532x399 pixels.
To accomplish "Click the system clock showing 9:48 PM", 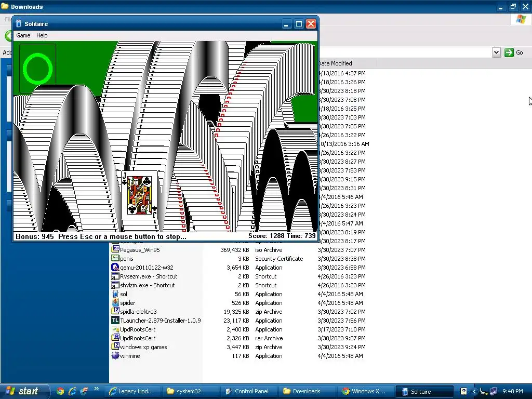I will click(513, 391).
